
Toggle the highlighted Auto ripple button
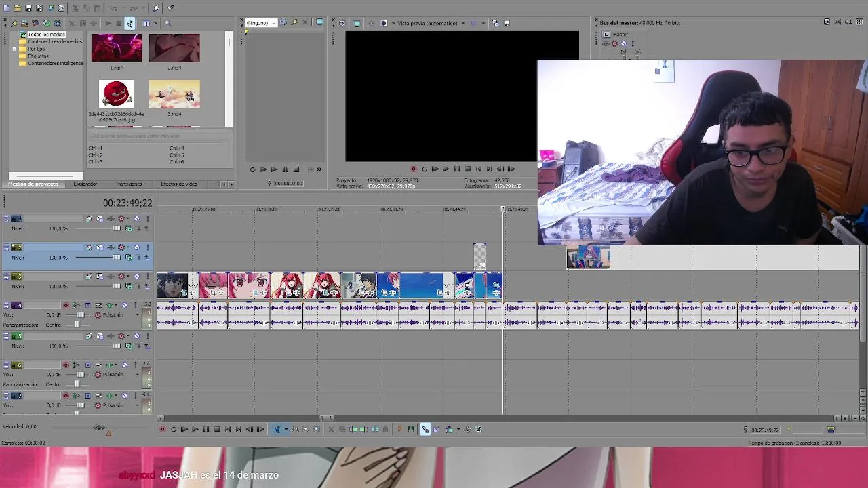tap(425, 429)
